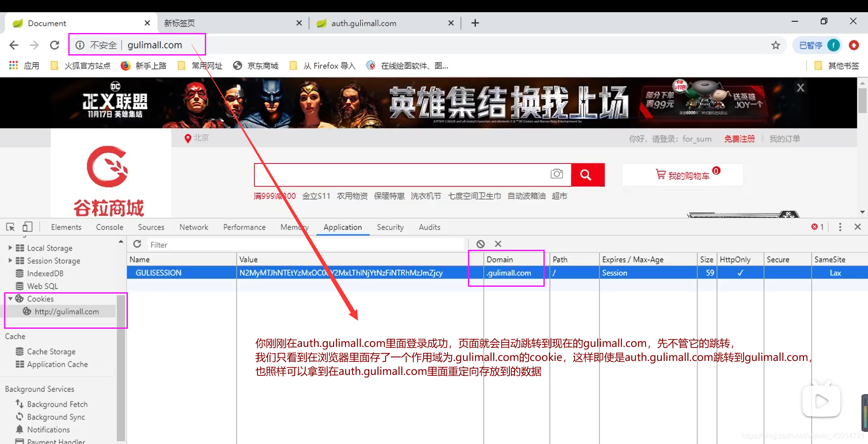Click the HttpOnly checkmark for GULISESSION

740,273
